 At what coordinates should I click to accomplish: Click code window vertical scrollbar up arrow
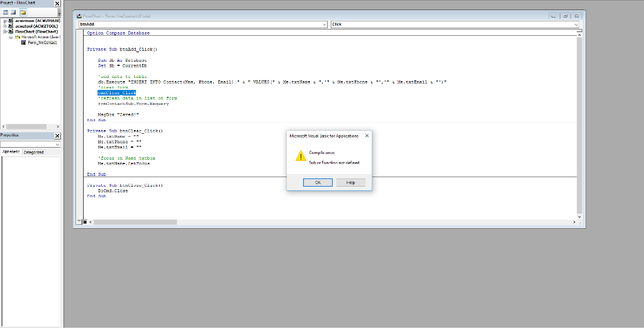click(579, 35)
